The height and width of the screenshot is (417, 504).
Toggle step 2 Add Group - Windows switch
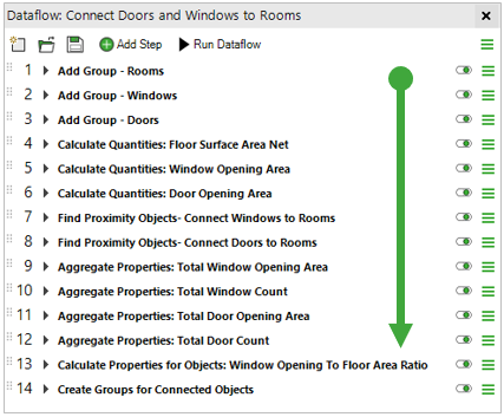464,95
